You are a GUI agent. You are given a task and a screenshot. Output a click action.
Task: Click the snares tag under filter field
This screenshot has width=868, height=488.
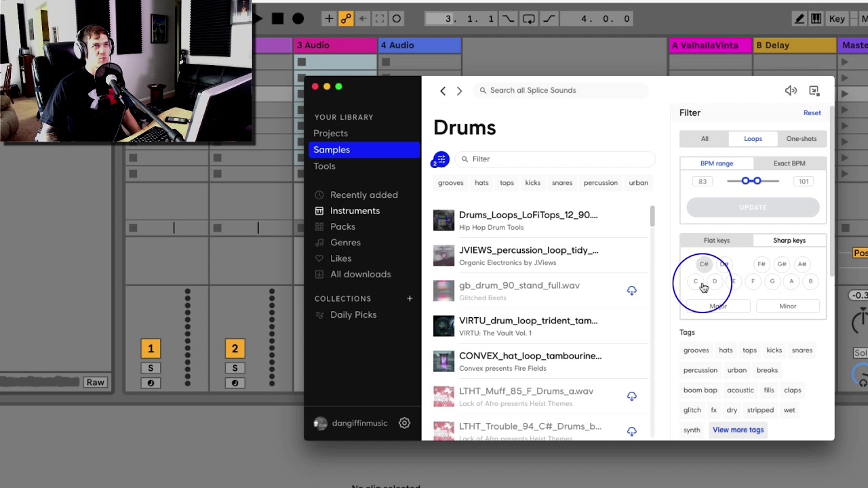pyautogui.click(x=561, y=183)
